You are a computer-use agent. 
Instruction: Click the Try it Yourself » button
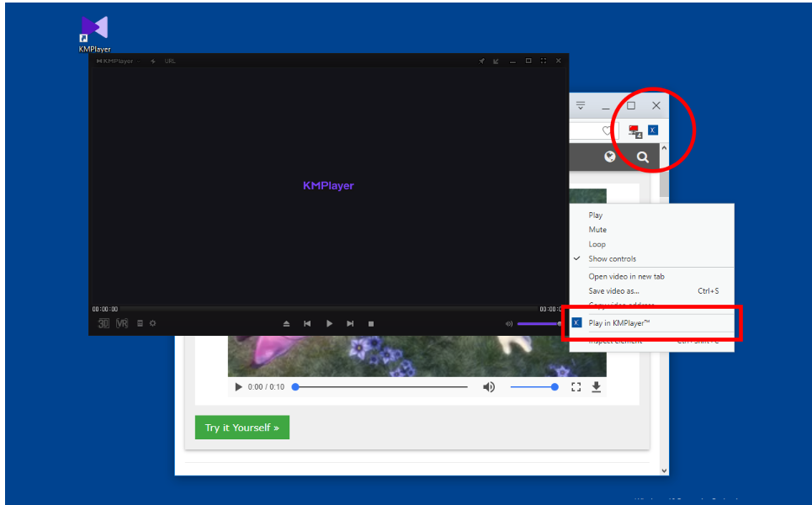(241, 428)
